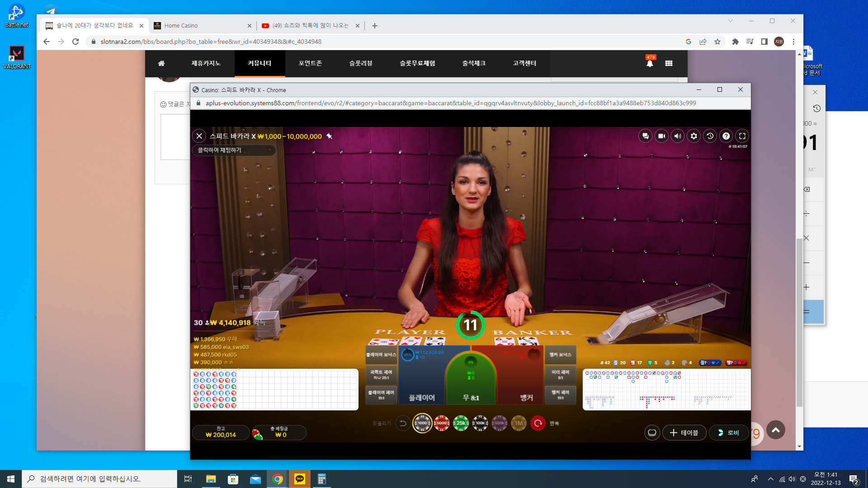Open 커뮤니티 menu item
Viewport: 868px width, 488px height.
pos(259,63)
